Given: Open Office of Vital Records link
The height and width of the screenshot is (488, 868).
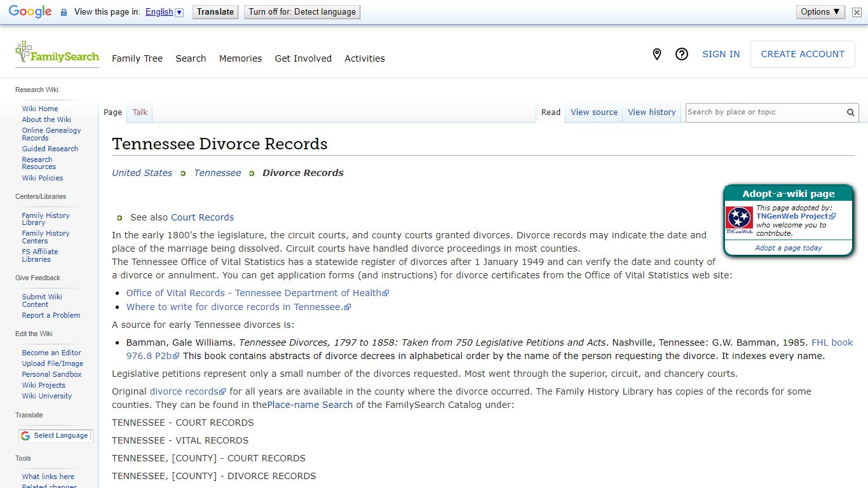Looking at the screenshot, I should pyautogui.click(x=257, y=293).
